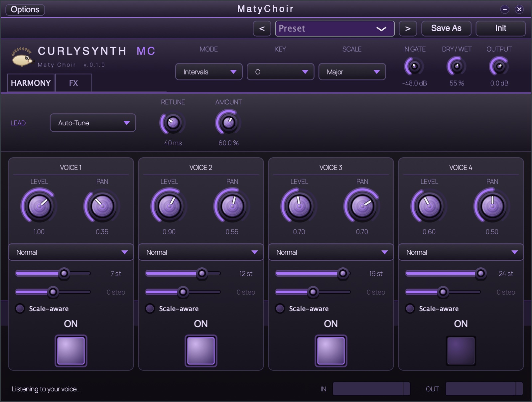The width and height of the screenshot is (532, 402).
Task: Click the Voice 3 LEVEL knob
Action: (299, 206)
